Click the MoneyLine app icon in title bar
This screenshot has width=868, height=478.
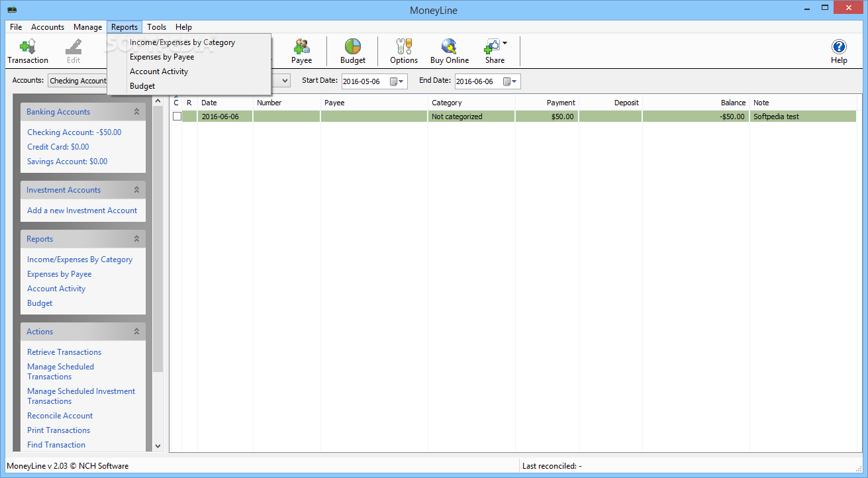[12, 10]
